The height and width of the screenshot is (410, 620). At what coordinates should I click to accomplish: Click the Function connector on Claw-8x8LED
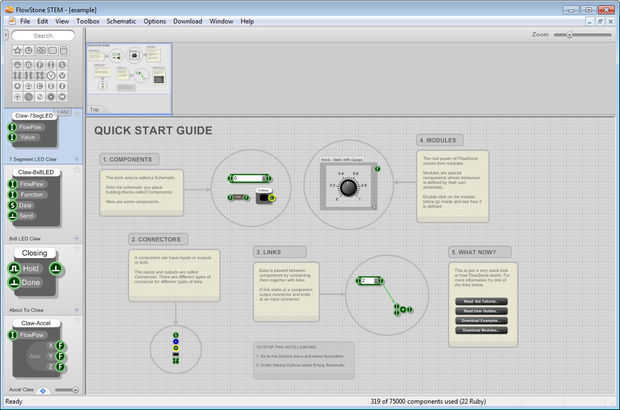tap(13, 195)
